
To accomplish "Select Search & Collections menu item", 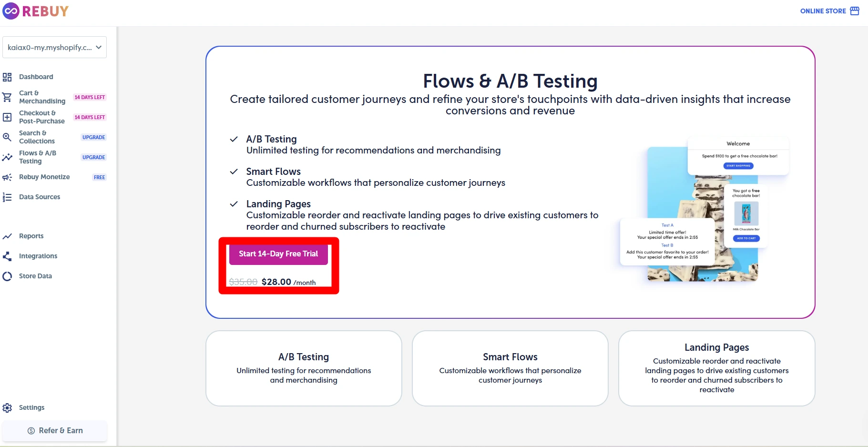I will coord(37,137).
